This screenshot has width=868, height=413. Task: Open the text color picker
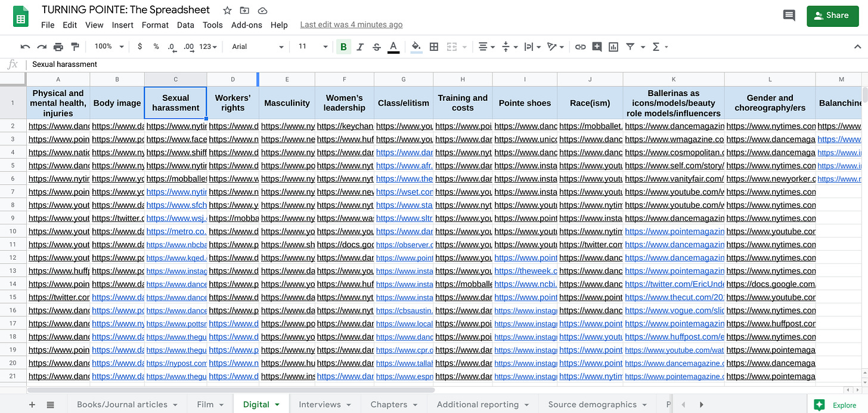(393, 47)
